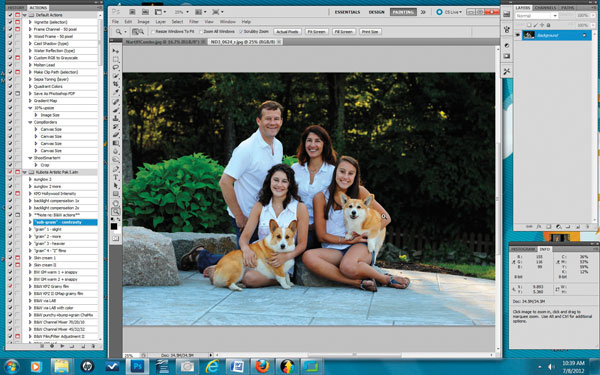Select the Clone Stamp tool
Screen dimensions: 600x375
(x=115, y=118)
